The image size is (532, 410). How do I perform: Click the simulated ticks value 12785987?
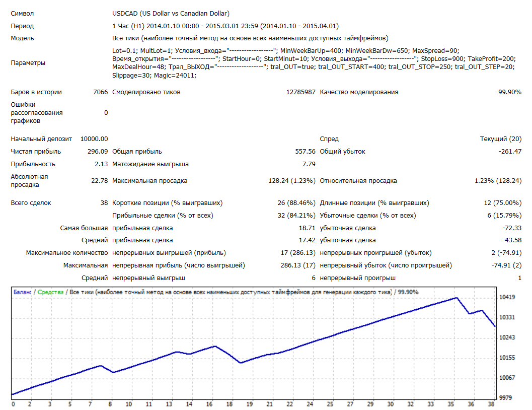[x=300, y=92]
